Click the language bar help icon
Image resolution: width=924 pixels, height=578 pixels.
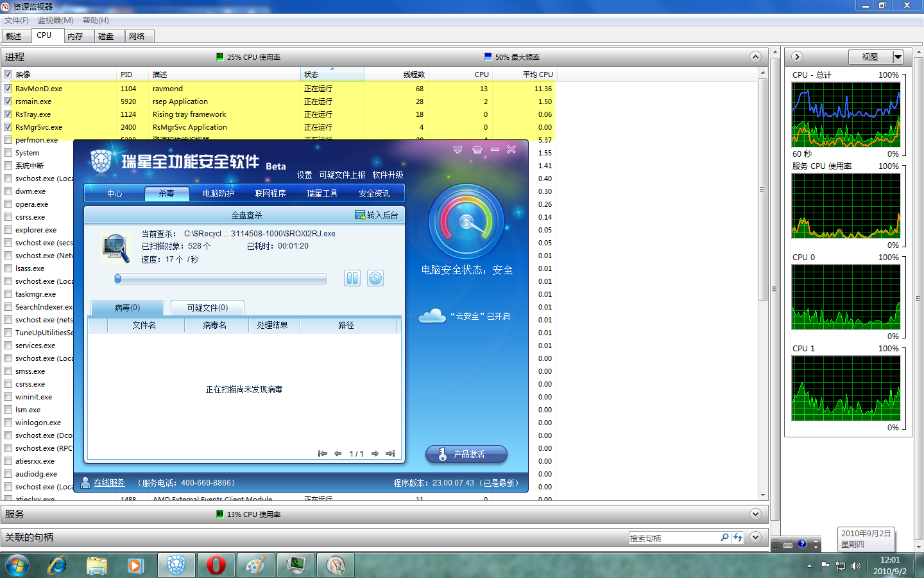tap(802, 545)
